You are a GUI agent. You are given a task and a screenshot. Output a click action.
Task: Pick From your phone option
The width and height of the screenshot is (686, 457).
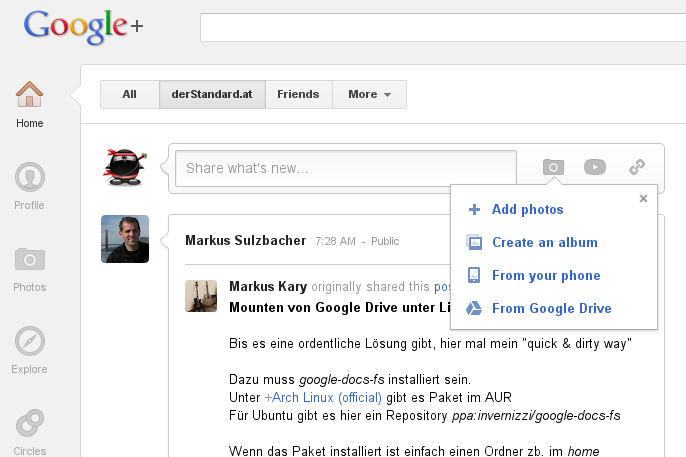(545, 276)
